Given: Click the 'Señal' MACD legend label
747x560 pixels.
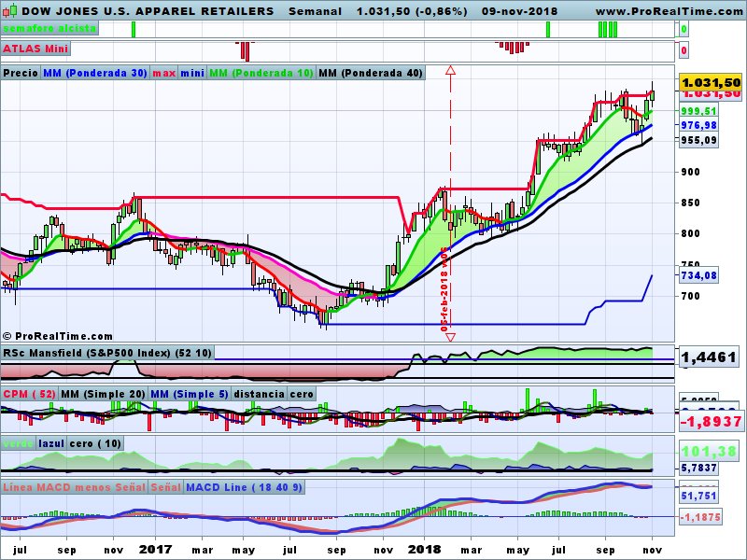Looking at the screenshot, I should 166,487.
